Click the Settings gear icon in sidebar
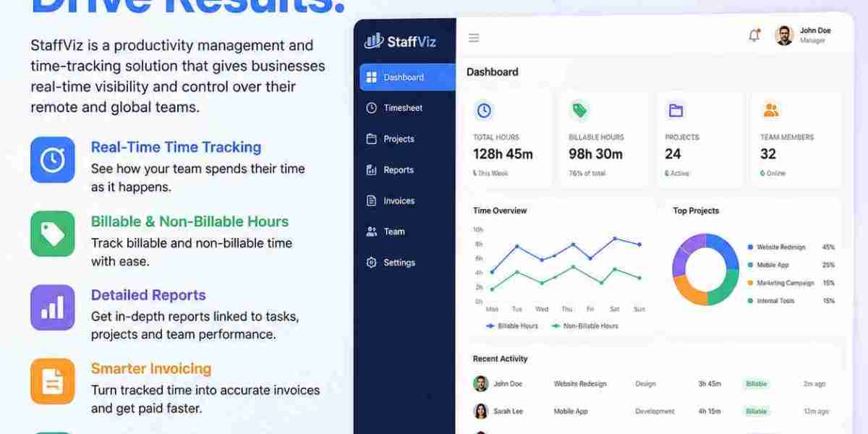This screenshot has height=434, width=868. (x=372, y=263)
